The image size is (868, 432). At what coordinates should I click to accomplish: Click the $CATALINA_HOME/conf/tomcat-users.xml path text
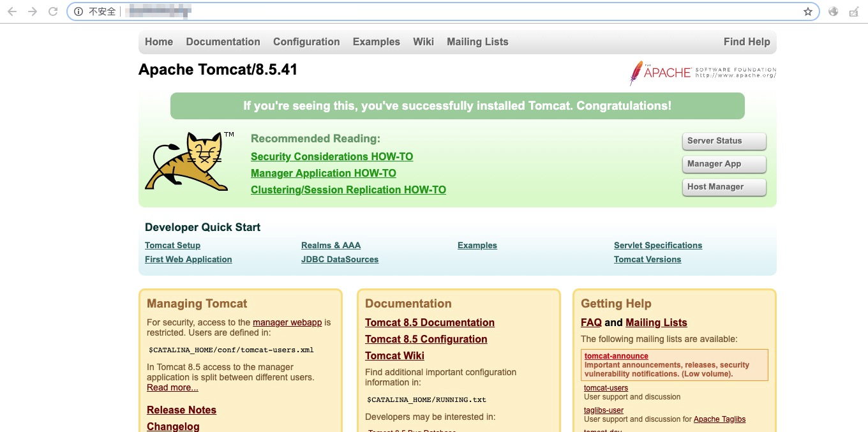(x=231, y=350)
